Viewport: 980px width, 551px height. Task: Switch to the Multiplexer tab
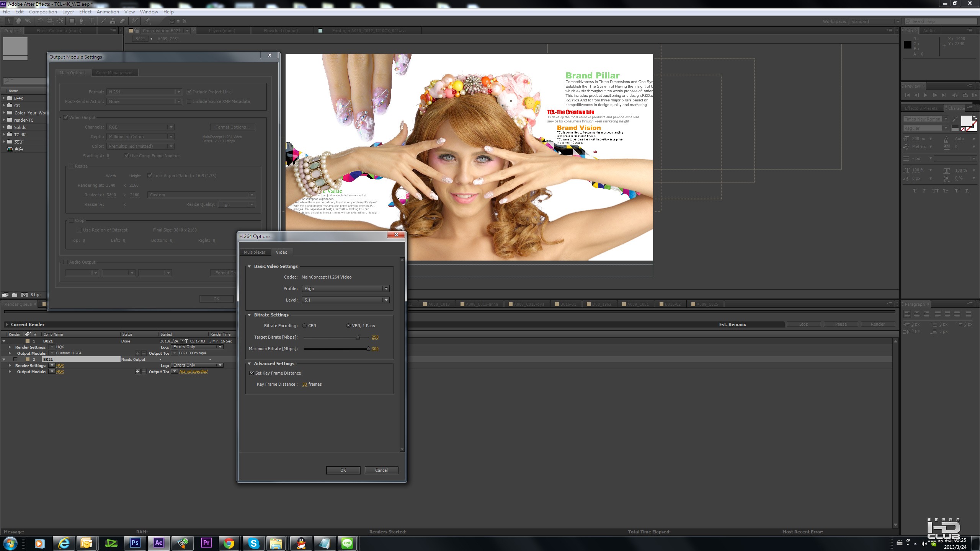pyautogui.click(x=254, y=252)
